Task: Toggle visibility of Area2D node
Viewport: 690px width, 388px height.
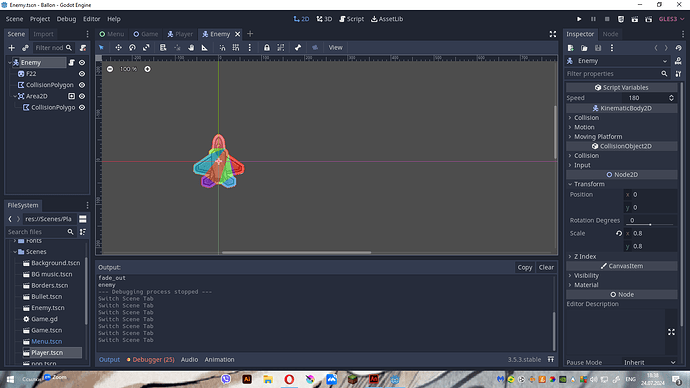Action: tap(82, 96)
